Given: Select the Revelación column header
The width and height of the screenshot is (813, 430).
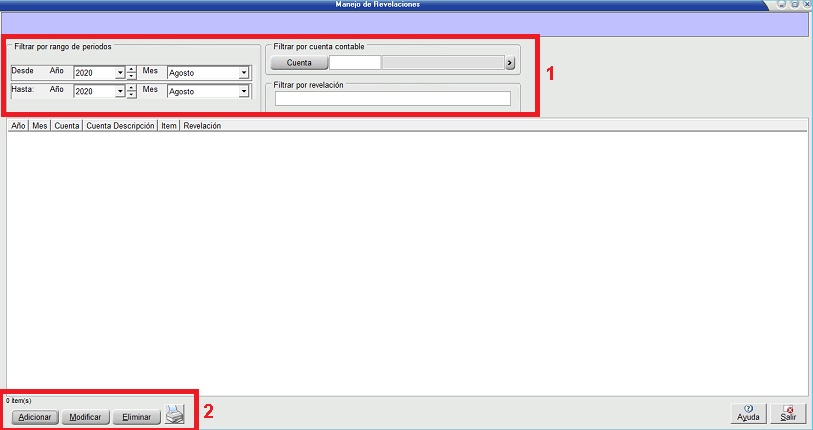Looking at the screenshot, I should tap(202, 126).
